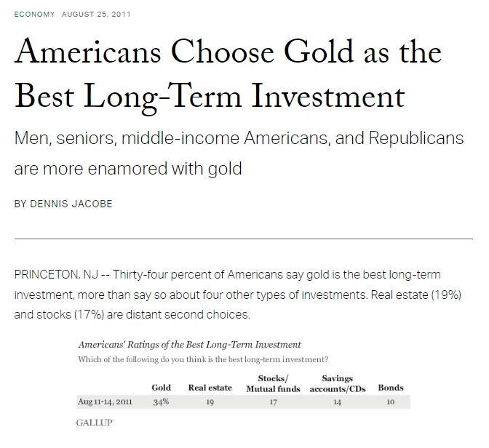Viewport: 489px width, 448px height.
Task: Open the ECONOMY category link
Action: pyautogui.click(x=35, y=15)
